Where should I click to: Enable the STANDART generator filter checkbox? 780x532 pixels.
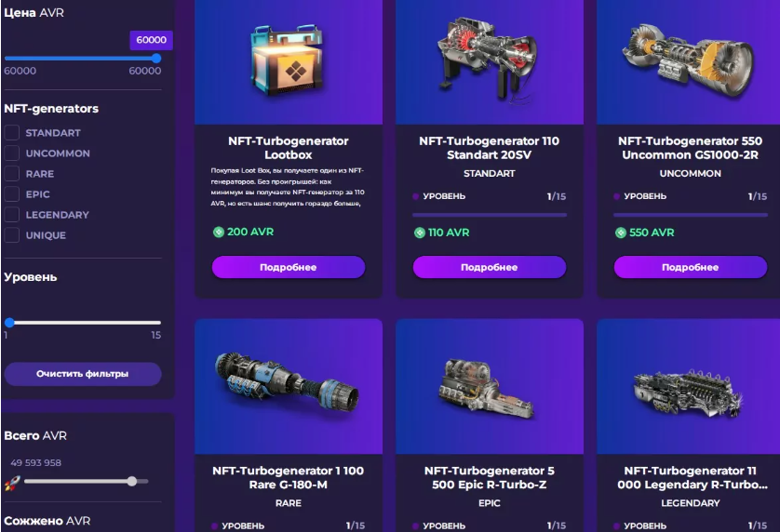click(12, 133)
